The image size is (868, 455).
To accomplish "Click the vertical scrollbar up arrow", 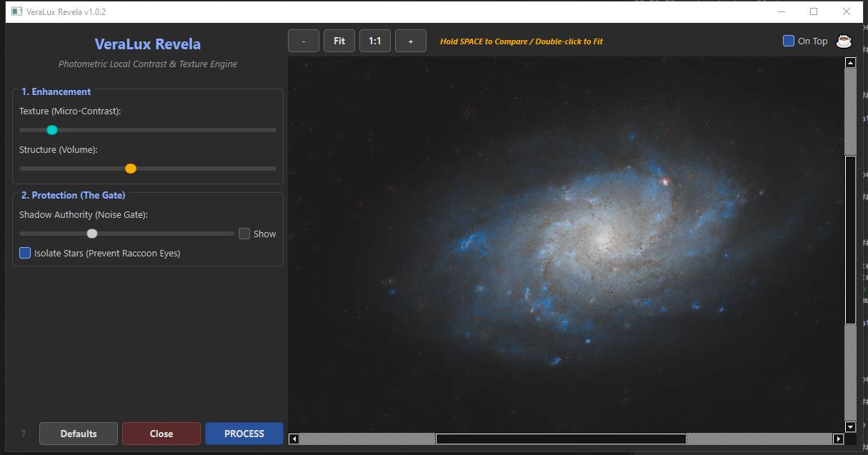I will pyautogui.click(x=850, y=62).
